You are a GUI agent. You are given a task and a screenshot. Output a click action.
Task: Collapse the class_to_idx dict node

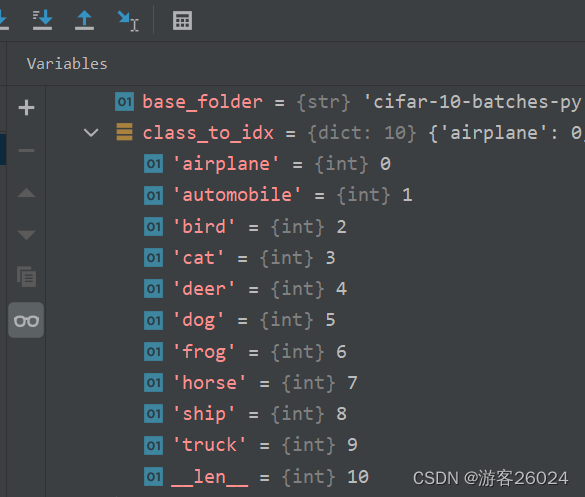point(91,132)
